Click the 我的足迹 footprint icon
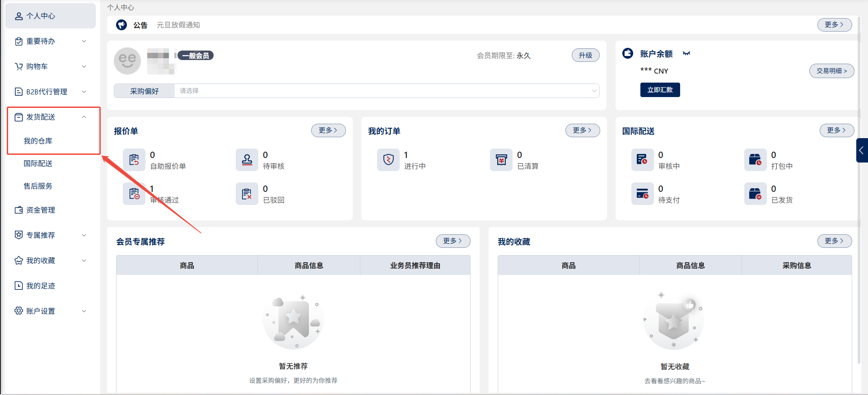The height and width of the screenshot is (395, 868). 19,286
